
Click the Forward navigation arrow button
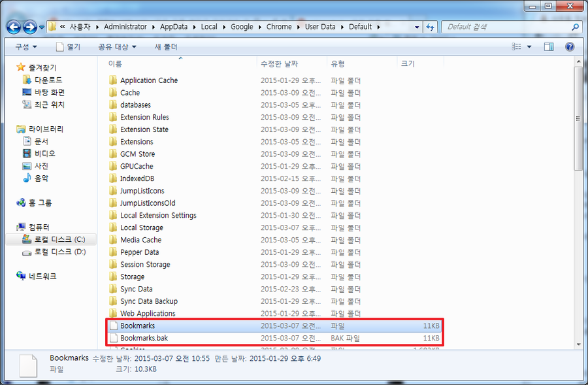[30, 27]
